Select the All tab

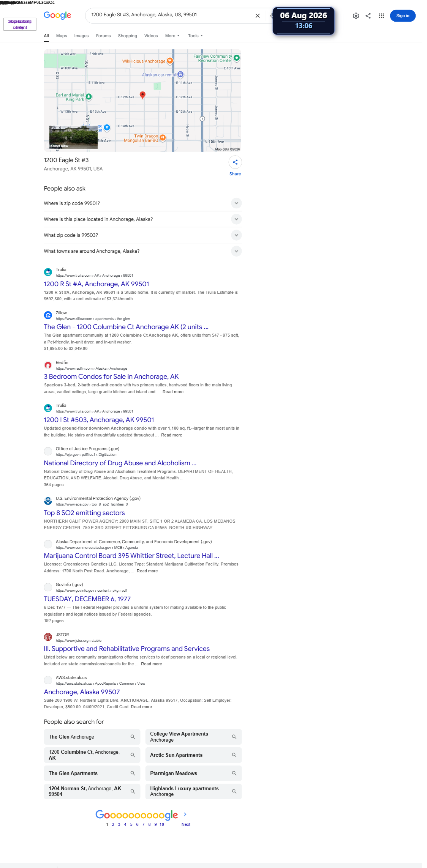point(46,36)
